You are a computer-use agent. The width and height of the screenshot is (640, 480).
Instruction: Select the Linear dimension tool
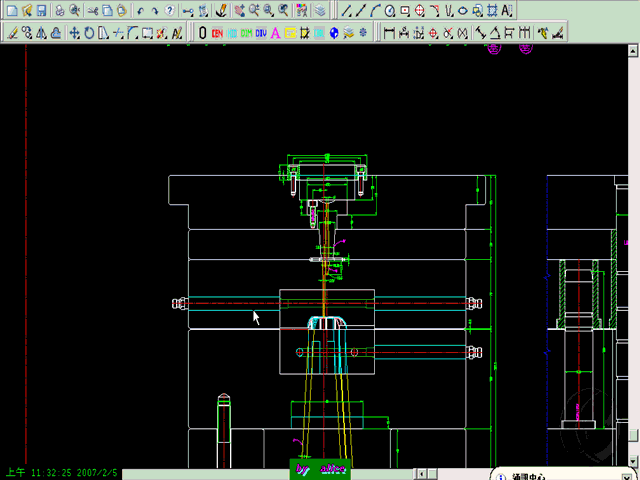(389, 33)
